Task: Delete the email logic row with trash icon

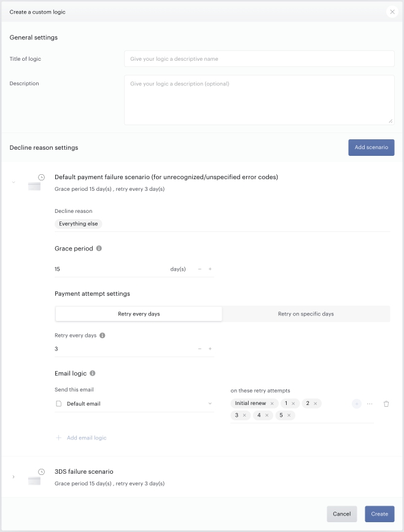Action: [386, 404]
